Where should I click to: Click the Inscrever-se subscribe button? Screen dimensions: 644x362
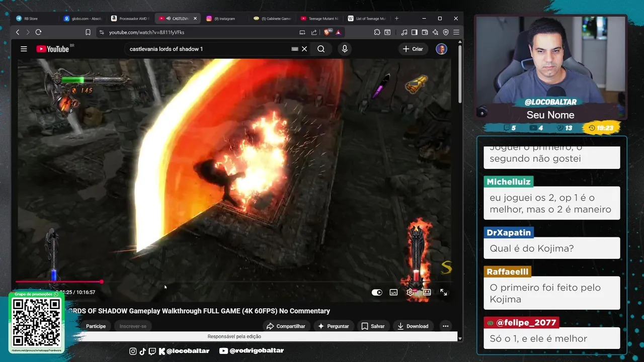(x=133, y=326)
